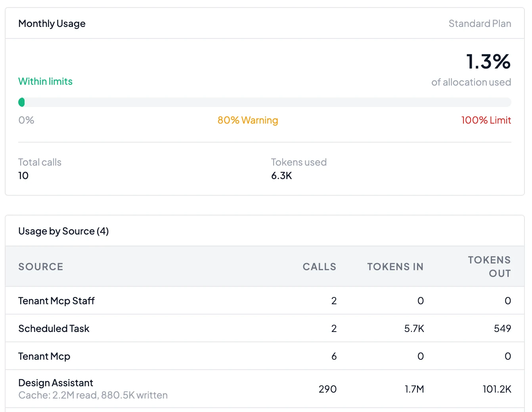Select the Tokens used value 6.3K
The image size is (532, 412).
pyautogui.click(x=281, y=175)
